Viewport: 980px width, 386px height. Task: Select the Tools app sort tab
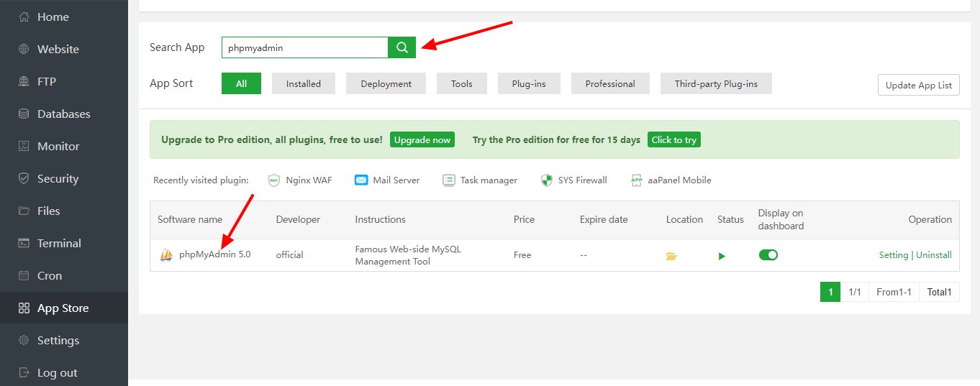pyautogui.click(x=462, y=83)
